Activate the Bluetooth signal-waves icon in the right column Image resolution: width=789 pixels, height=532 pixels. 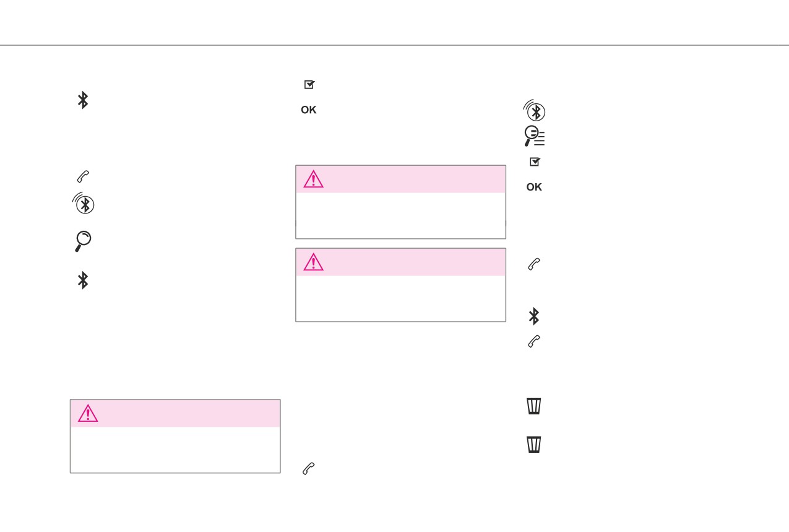pos(534,110)
